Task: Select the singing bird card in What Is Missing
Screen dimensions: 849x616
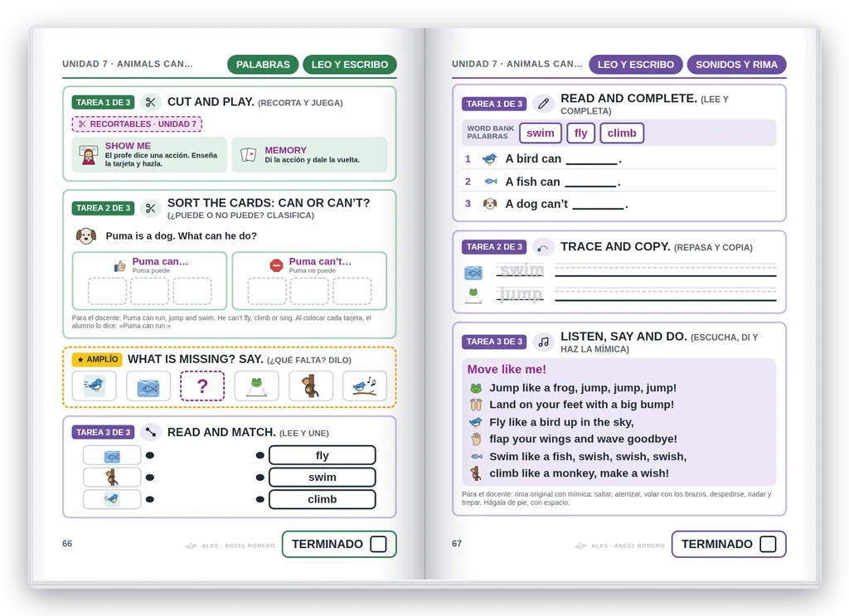Action: pos(365,386)
